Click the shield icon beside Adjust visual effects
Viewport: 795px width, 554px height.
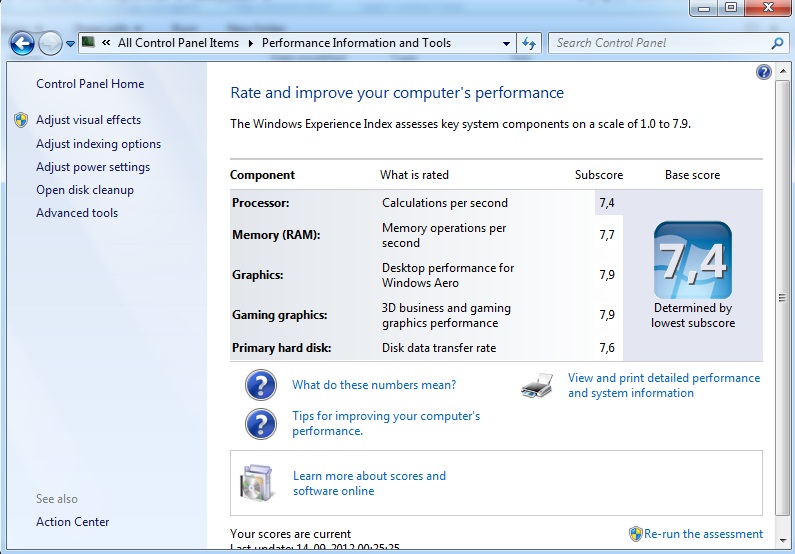(x=21, y=120)
